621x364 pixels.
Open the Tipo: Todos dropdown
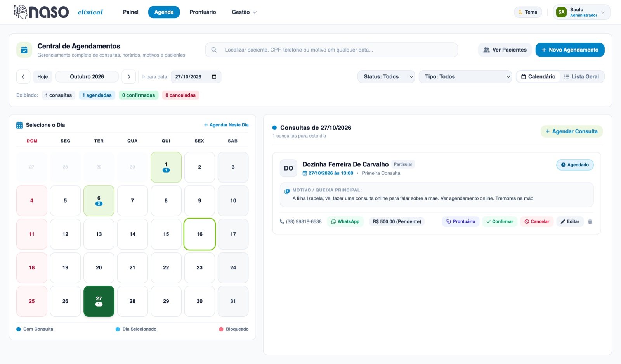point(465,77)
